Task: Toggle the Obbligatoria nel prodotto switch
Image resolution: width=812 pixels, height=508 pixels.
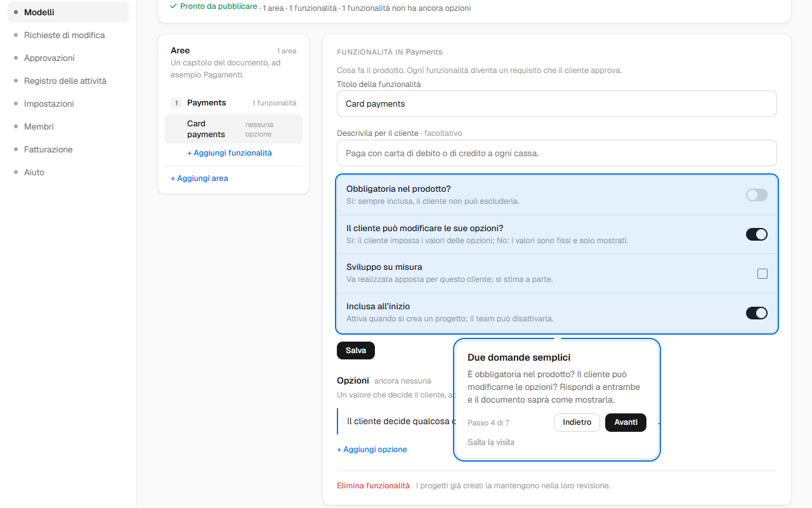Action: (x=756, y=195)
